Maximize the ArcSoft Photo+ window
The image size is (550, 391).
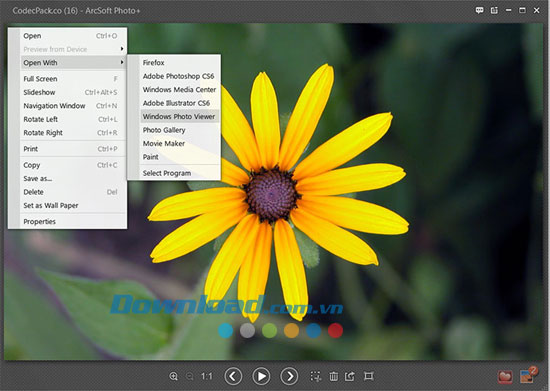[522, 11]
